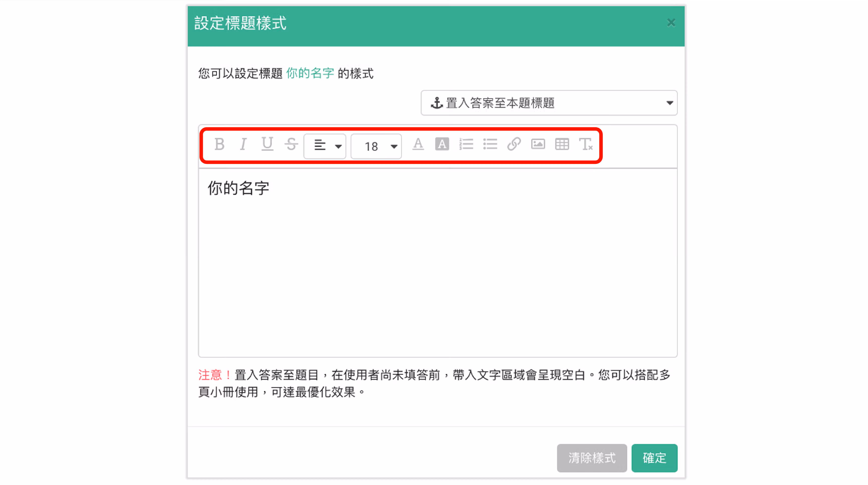The width and height of the screenshot is (868, 485).
Task: Close the 設定標題樣式 dialog
Action: tap(671, 23)
